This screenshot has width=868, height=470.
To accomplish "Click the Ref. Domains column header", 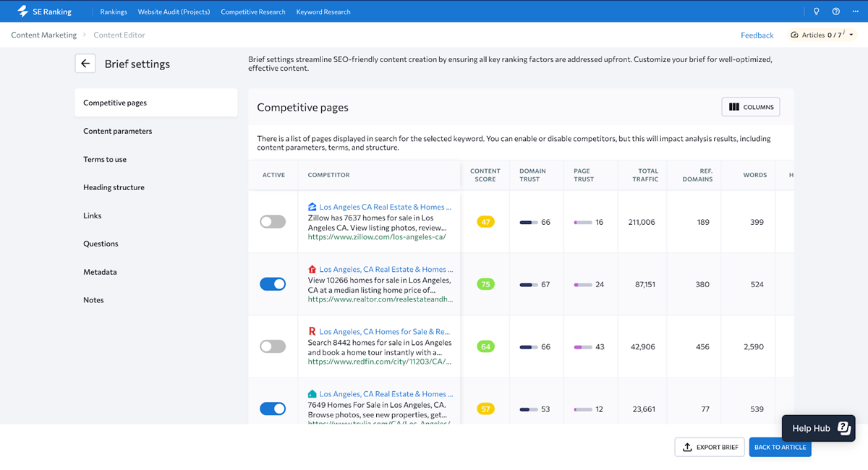I will 697,175.
